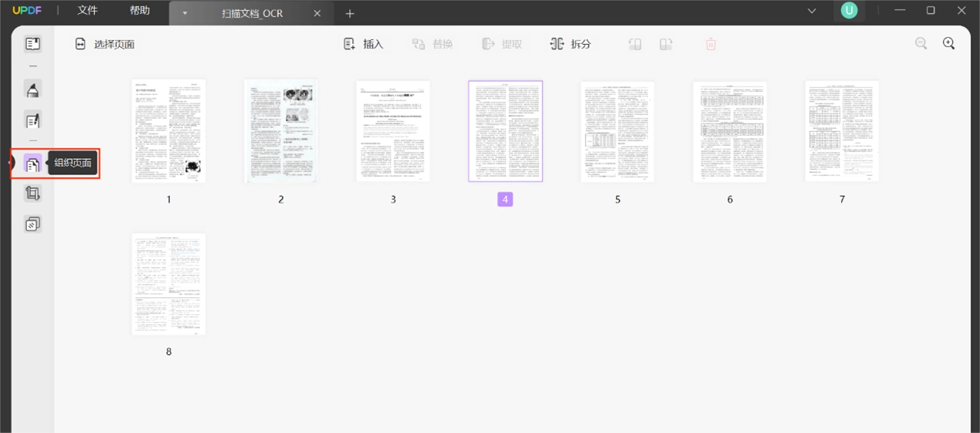Viewport: 980px width, 433px height.
Task: Rotate selected page clockwise
Action: pos(666,44)
